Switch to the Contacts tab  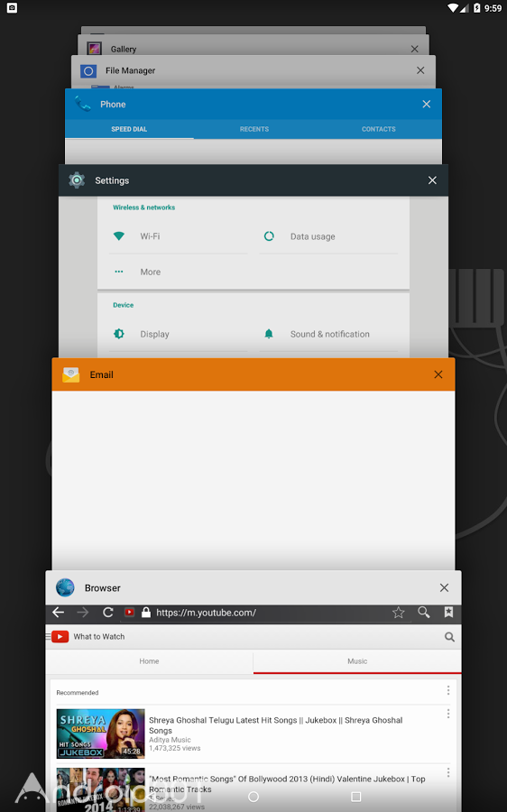click(379, 129)
